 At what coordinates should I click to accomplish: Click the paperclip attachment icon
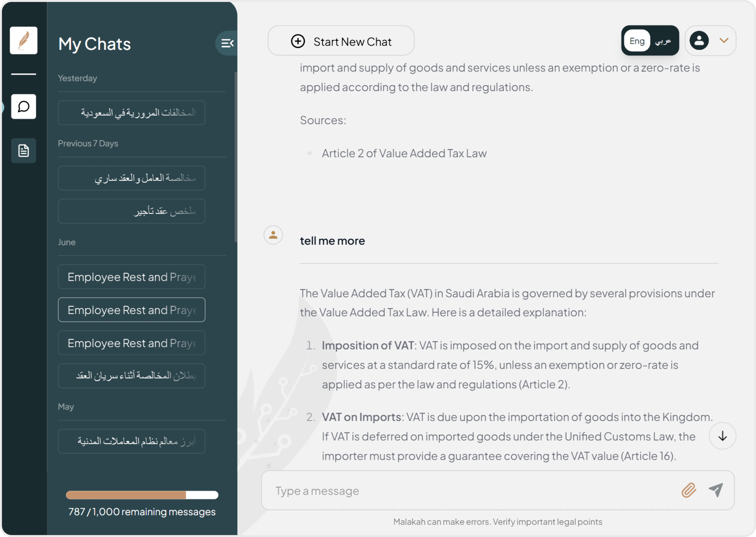coord(689,490)
